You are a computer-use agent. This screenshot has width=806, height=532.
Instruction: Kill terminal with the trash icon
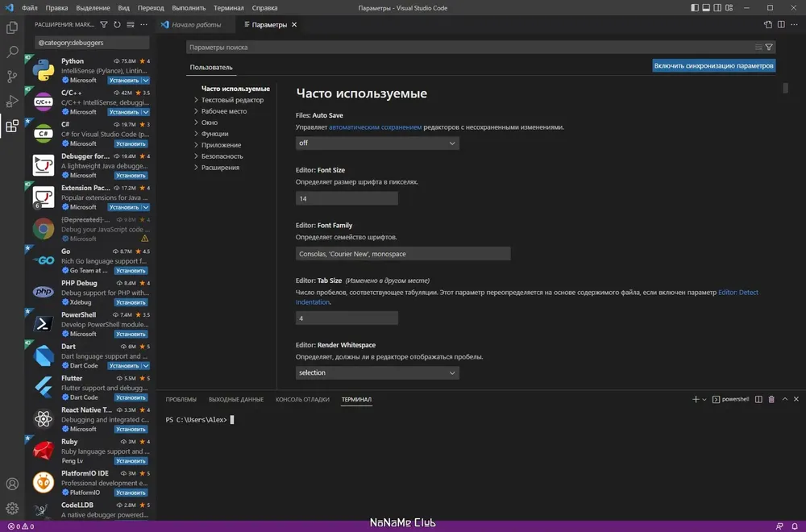point(771,399)
